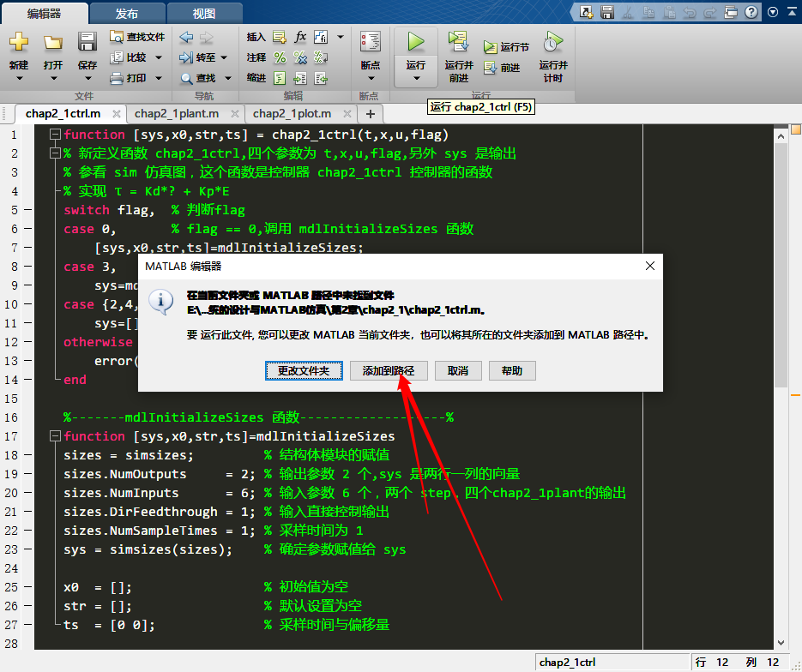Image resolution: width=802 pixels, height=672 pixels.
Task: Select the chap2_1plot.m file tab
Action: click(292, 113)
